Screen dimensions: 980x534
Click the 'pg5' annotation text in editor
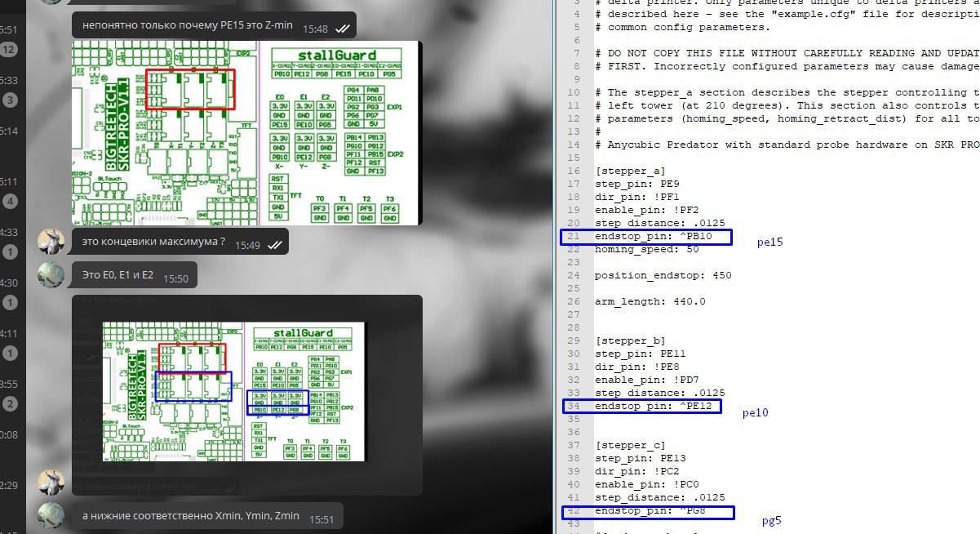(772, 521)
